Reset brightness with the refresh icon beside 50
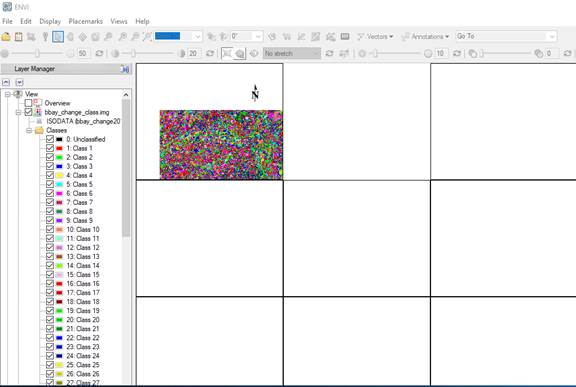This screenshot has height=387, width=576. point(99,53)
